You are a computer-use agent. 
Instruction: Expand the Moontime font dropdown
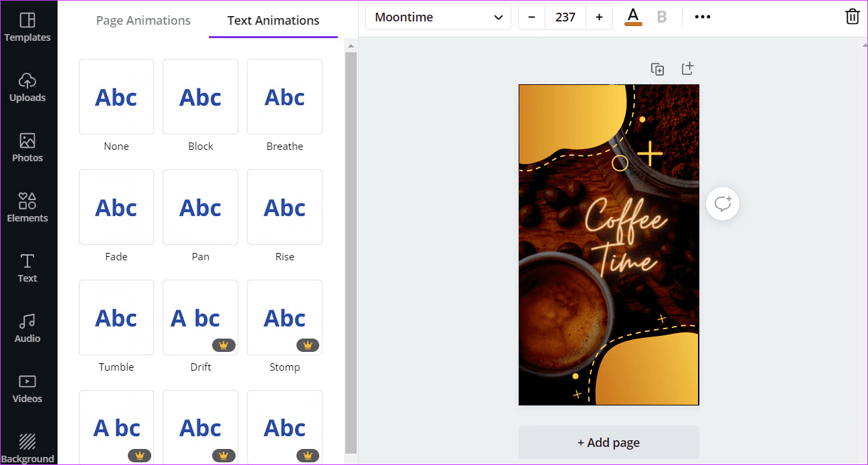pyautogui.click(x=438, y=17)
